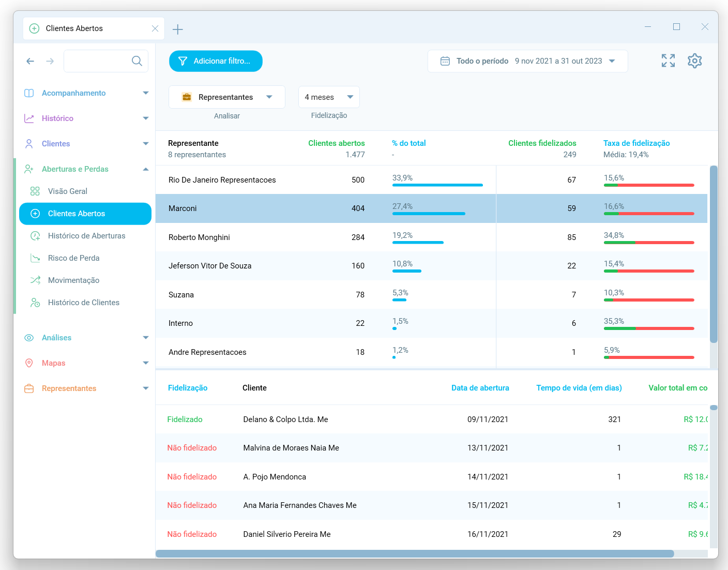Open the Todo o período date dropdown

coord(528,61)
